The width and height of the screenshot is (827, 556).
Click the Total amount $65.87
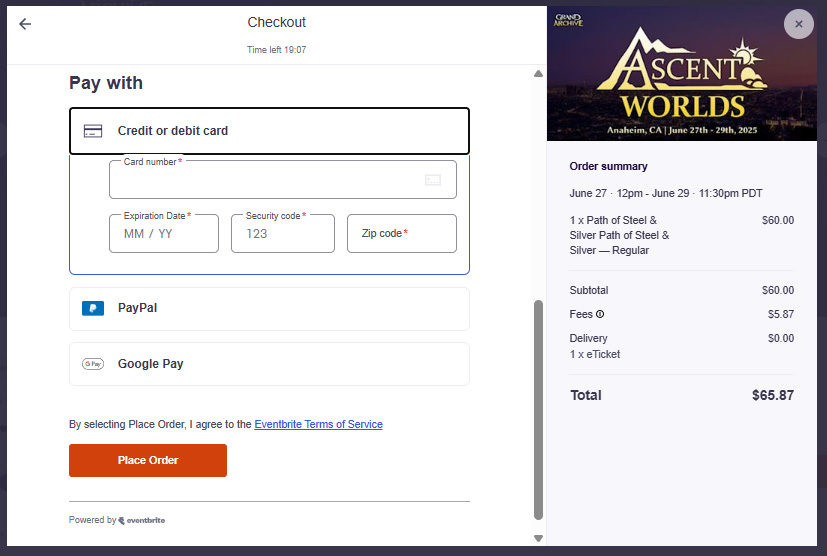(x=773, y=396)
